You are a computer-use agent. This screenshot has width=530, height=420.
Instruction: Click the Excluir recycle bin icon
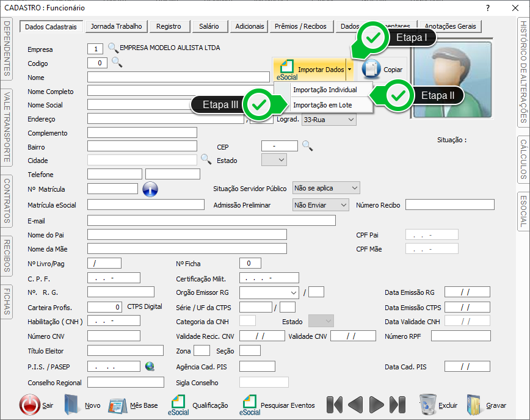427,405
